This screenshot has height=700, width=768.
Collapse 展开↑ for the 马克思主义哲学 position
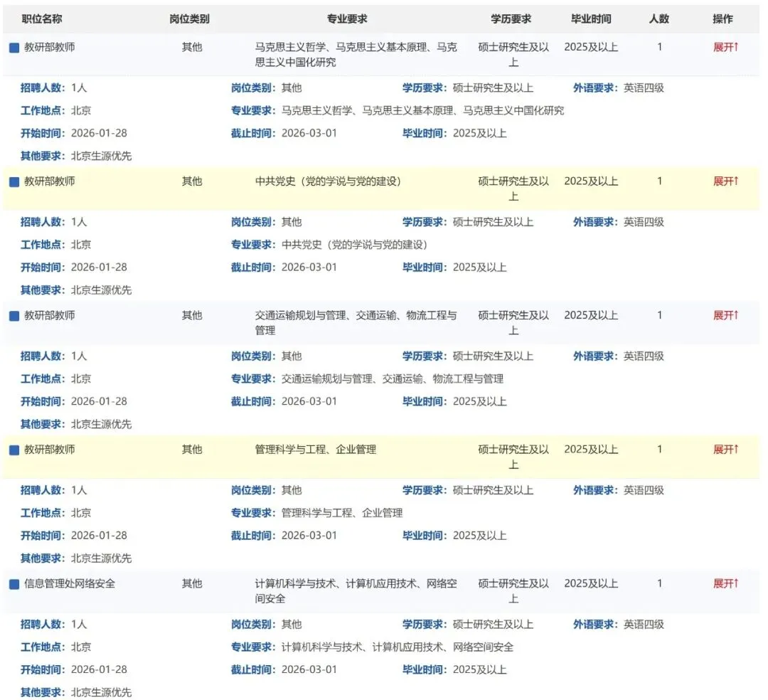point(725,47)
